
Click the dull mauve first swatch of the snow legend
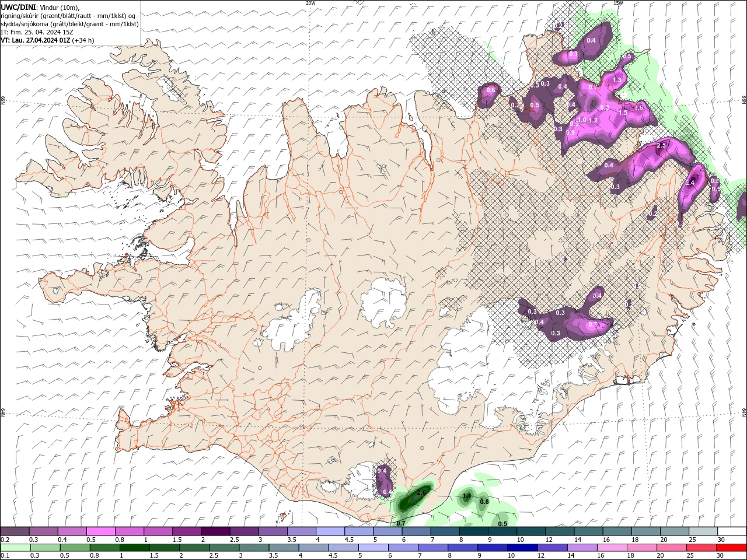pyautogui.click(x=15, y=531)
